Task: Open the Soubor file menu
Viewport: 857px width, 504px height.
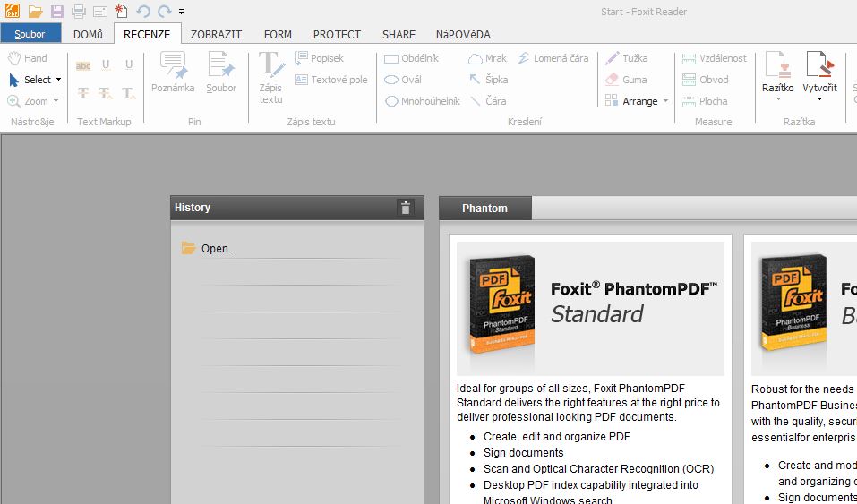Action: [30, 34]
